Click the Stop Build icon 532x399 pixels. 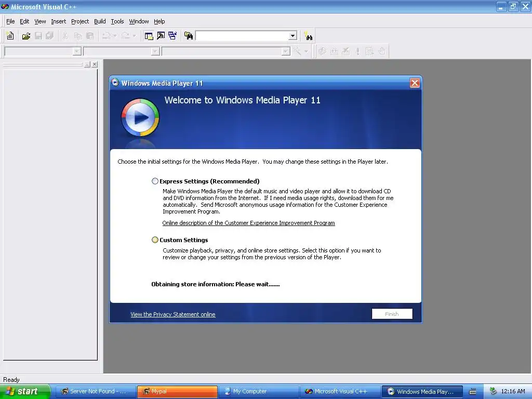(345, 51)
